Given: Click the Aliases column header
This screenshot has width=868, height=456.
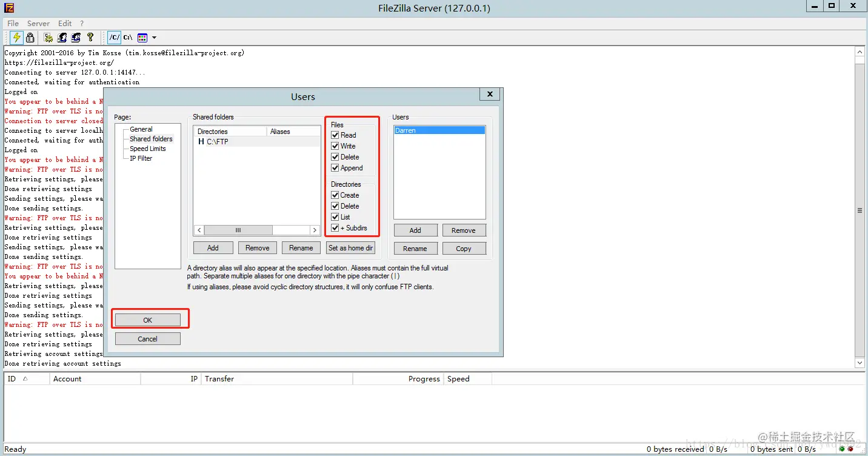Looking at the screenshot, I should point(293,132).
